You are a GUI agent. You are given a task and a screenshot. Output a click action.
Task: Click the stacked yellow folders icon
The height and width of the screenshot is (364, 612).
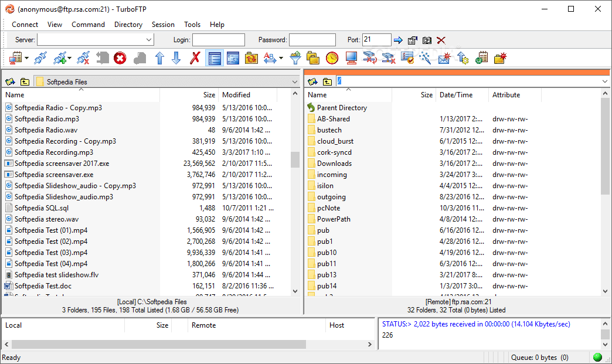click(x=312, y=59)
